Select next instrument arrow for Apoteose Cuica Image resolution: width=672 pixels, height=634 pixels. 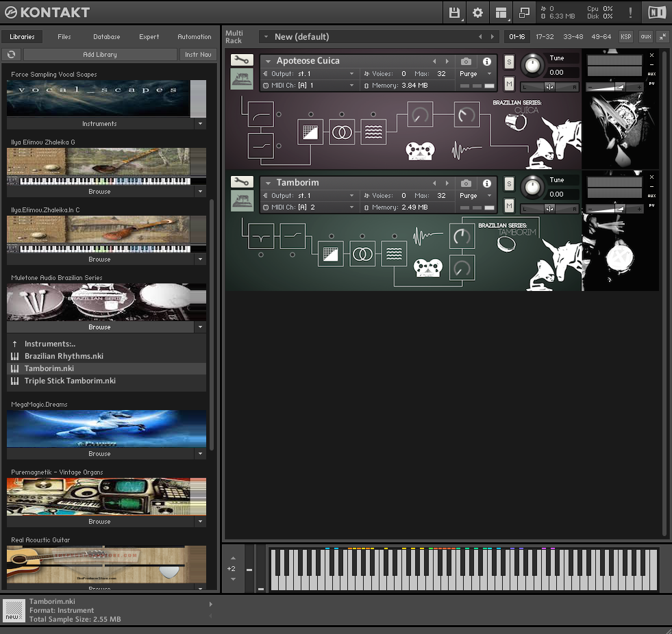point(447,61)
